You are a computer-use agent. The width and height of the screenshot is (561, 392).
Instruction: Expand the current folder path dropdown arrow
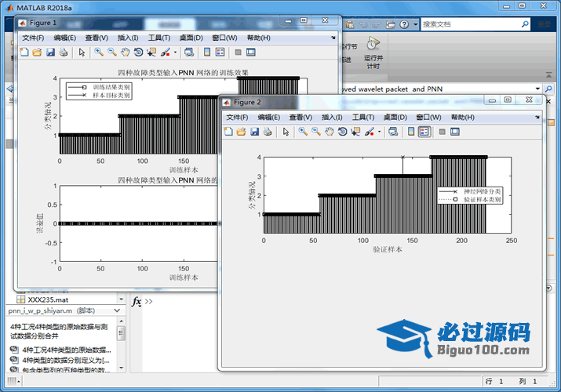(537, 89)
